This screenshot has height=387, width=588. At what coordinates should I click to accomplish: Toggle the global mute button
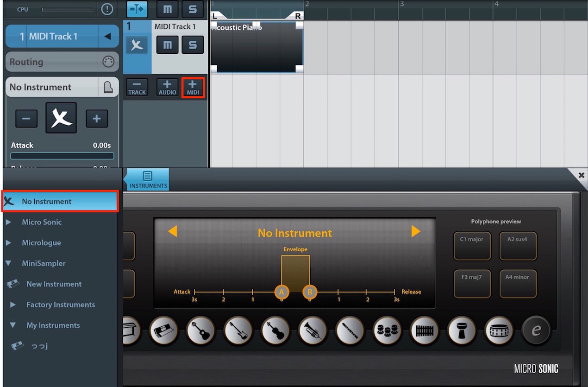[x=167, y=9]
